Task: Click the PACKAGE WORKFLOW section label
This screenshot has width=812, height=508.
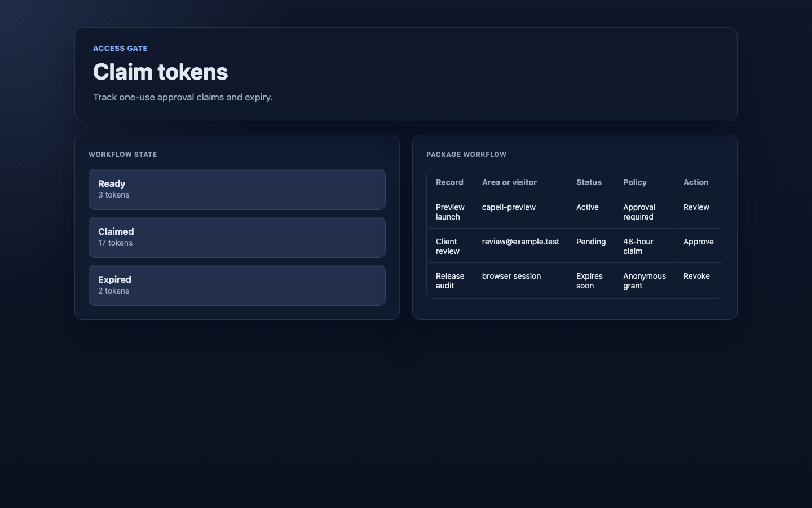Action: click(466, 154)
